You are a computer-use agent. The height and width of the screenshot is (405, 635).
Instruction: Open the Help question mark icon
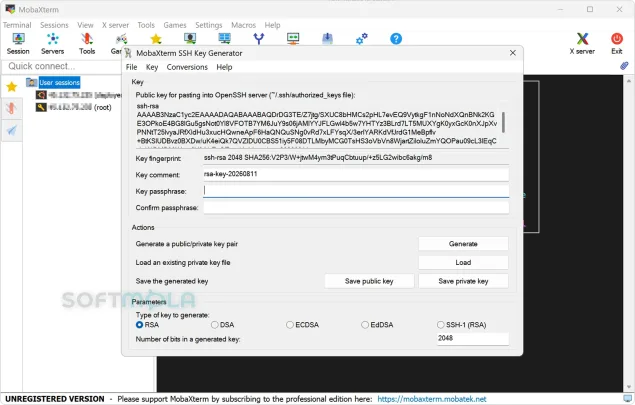396,39
